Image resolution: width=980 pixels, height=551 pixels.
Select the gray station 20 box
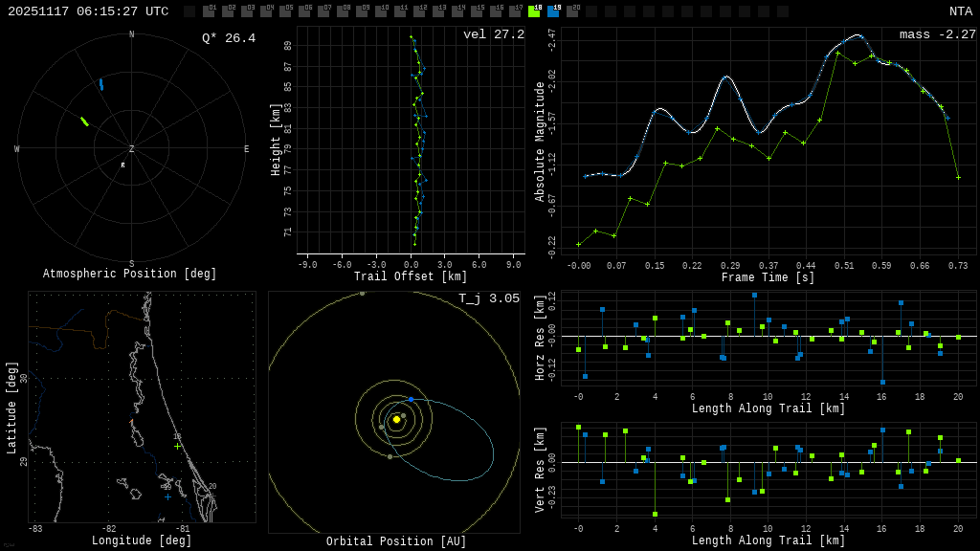[572, 11]
